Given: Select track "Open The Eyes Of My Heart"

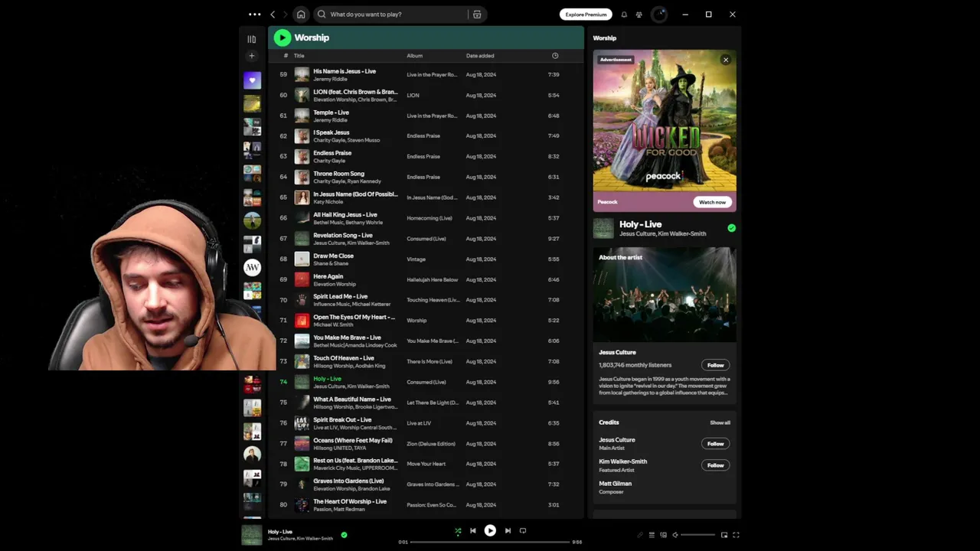Looking at the screenshot, I should [354, 317].
